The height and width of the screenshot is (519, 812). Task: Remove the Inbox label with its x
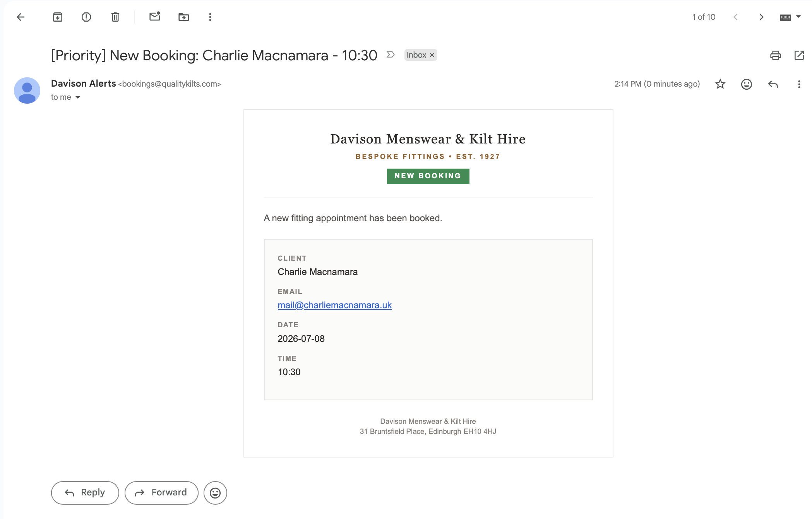(x=432, y=55)
